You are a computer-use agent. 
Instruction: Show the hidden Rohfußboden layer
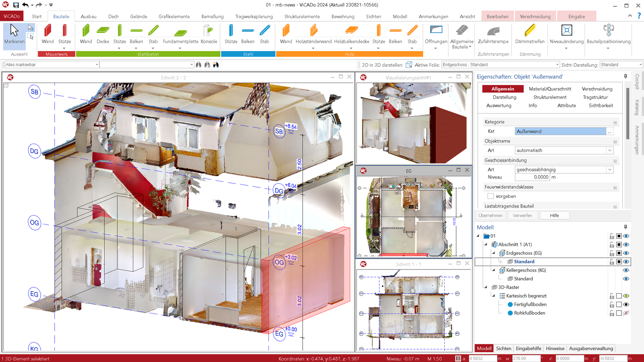click(626, 313)
